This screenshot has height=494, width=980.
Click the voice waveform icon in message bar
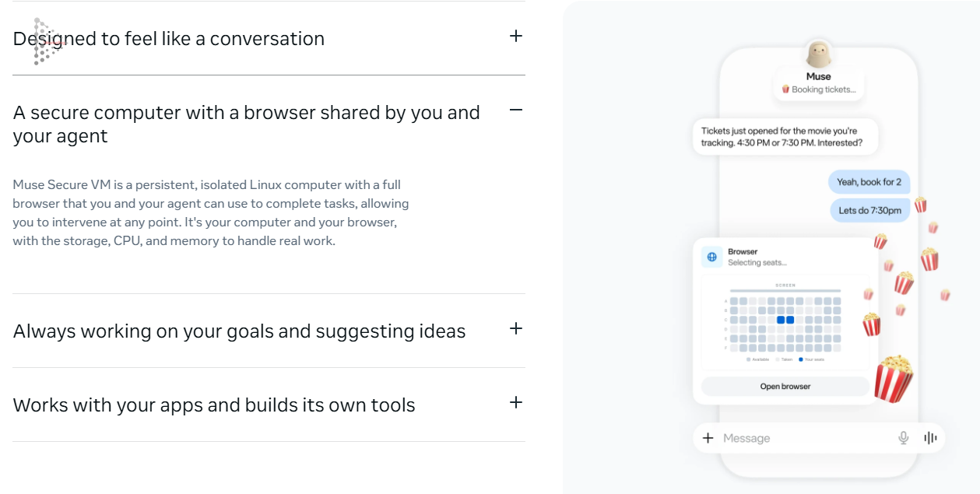930,438
